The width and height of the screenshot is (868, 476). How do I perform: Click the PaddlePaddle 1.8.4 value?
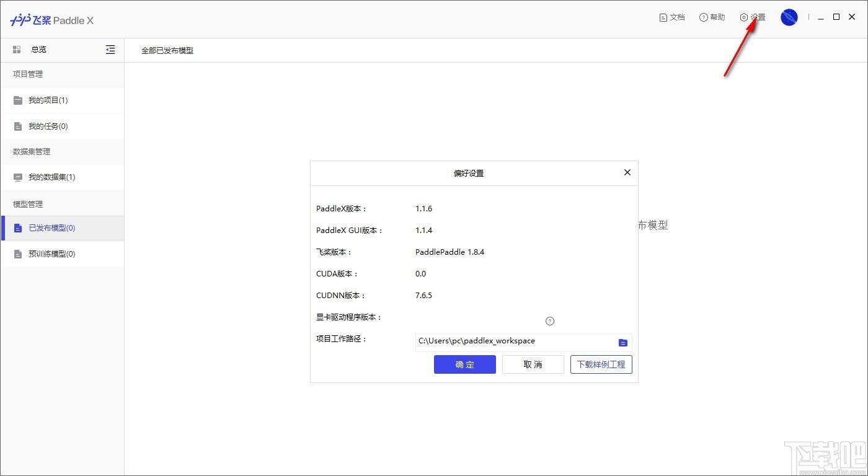coord(450,252)
